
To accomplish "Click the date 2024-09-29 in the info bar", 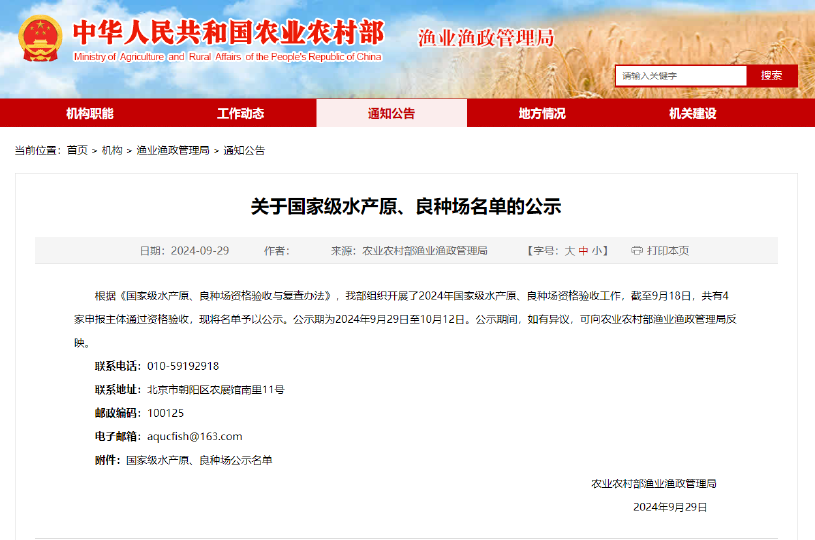I will [x=200, y=251].
